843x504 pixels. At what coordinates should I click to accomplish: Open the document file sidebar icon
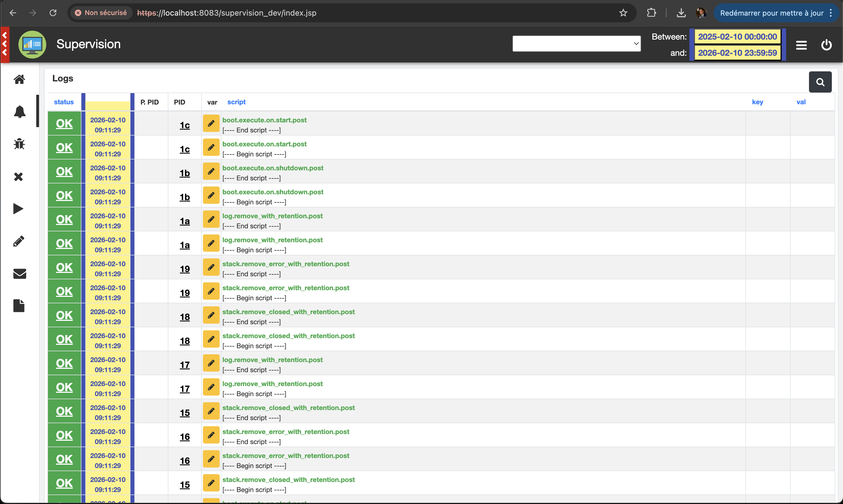point(19,306)
